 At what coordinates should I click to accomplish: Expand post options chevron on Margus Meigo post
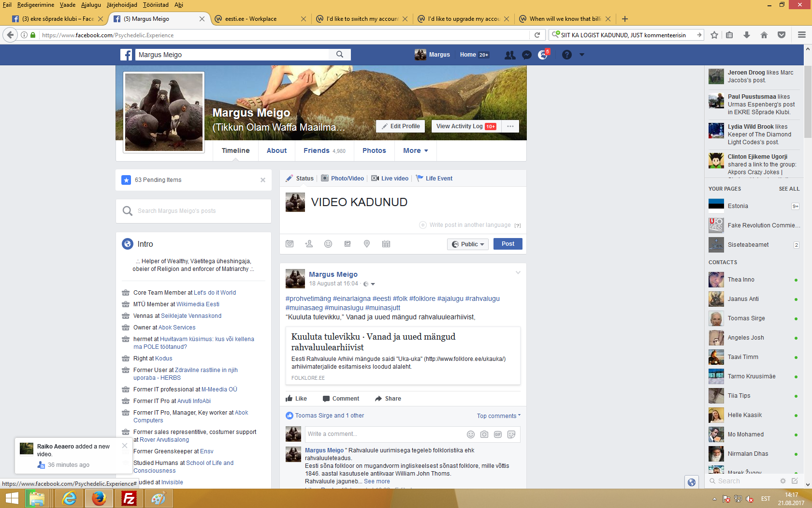518,273
